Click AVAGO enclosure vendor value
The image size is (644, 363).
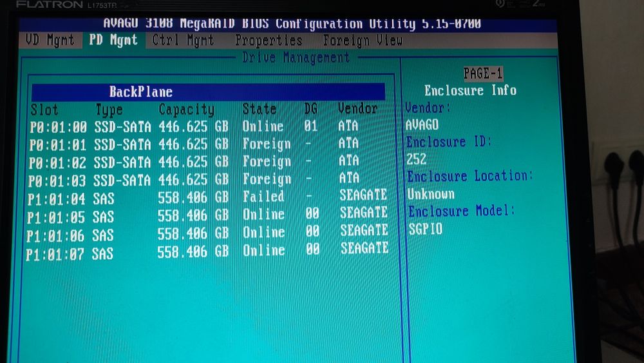click(422, 124)
